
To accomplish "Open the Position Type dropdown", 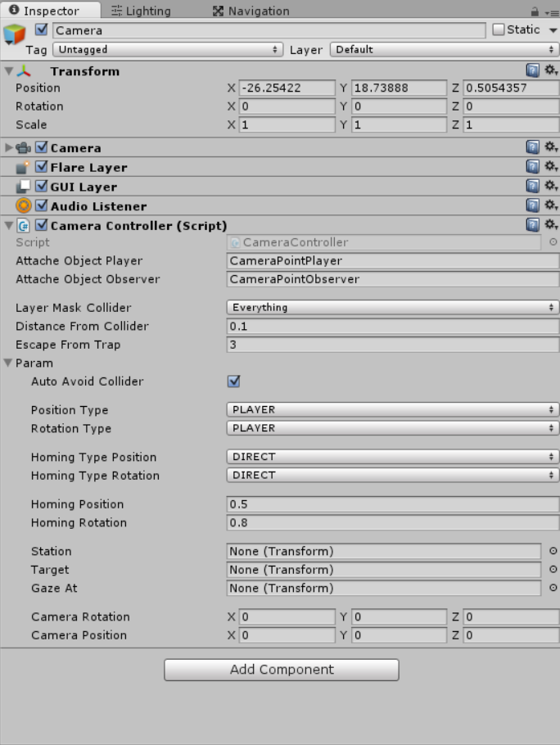I will (392, 409).
